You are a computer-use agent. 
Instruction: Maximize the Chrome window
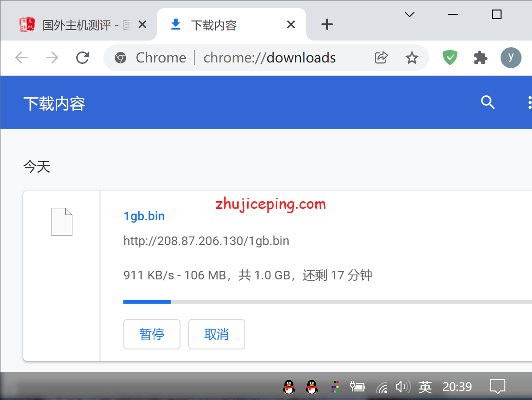click(497, 14)
